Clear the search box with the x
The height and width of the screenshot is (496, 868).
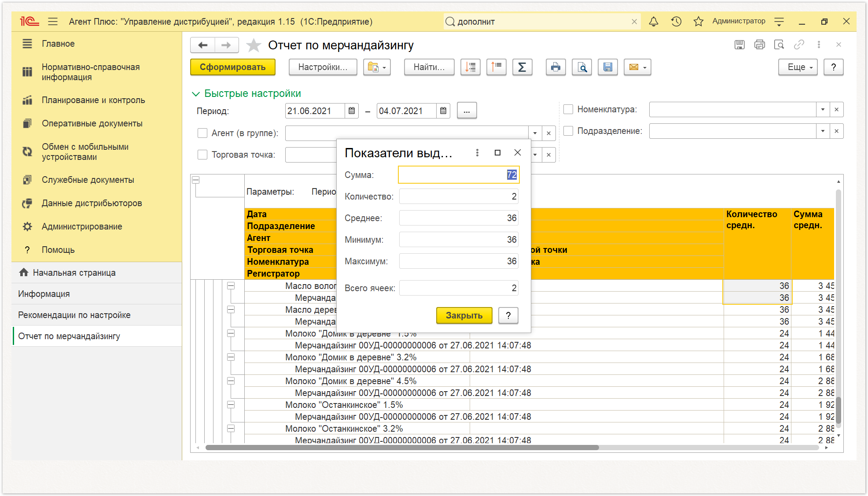[x=634, y=22]
